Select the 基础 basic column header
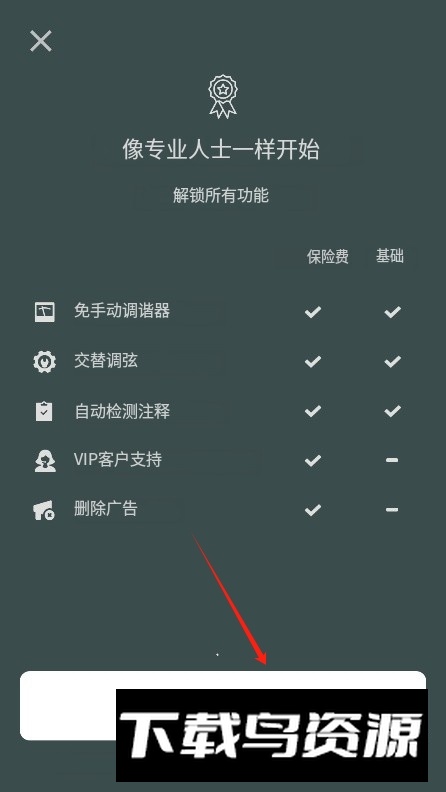 pos(390,256)
